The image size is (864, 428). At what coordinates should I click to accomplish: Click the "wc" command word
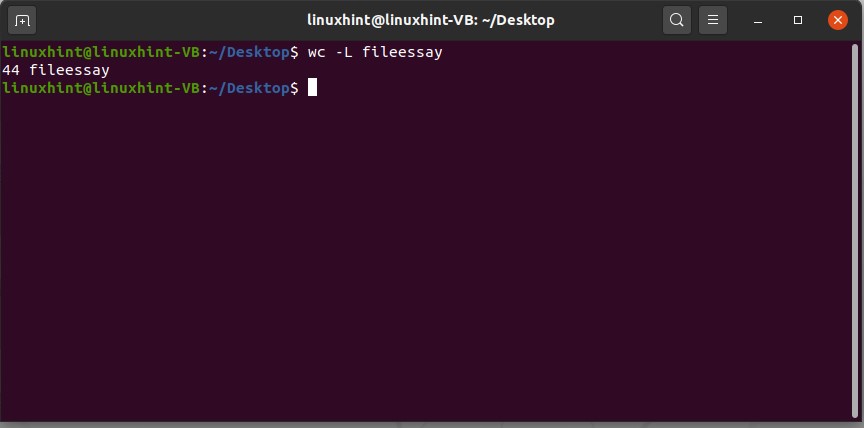[315, 52]
